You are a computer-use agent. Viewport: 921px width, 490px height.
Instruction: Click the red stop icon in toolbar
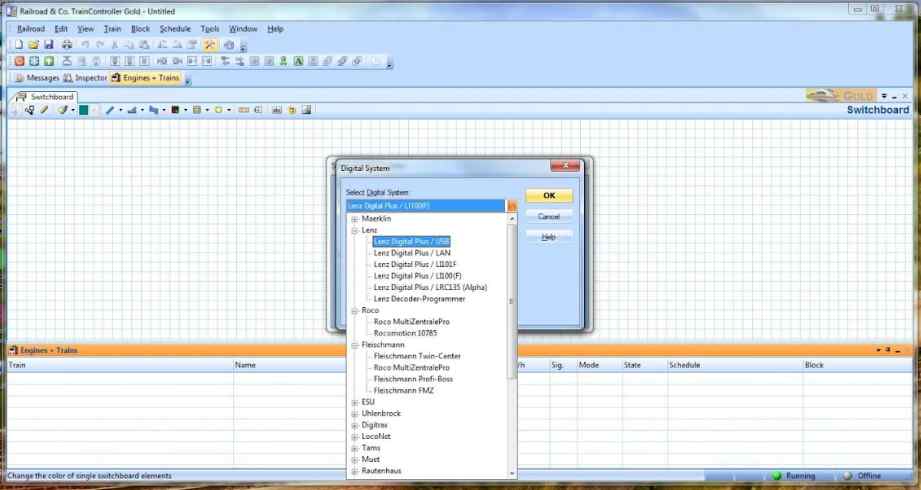point(19,61)
